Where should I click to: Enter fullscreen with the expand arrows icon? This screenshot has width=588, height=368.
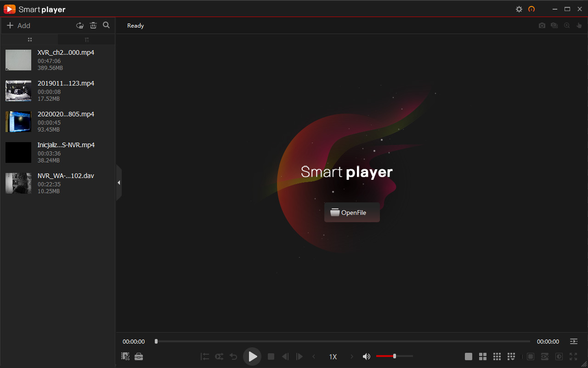coord(573,356)
